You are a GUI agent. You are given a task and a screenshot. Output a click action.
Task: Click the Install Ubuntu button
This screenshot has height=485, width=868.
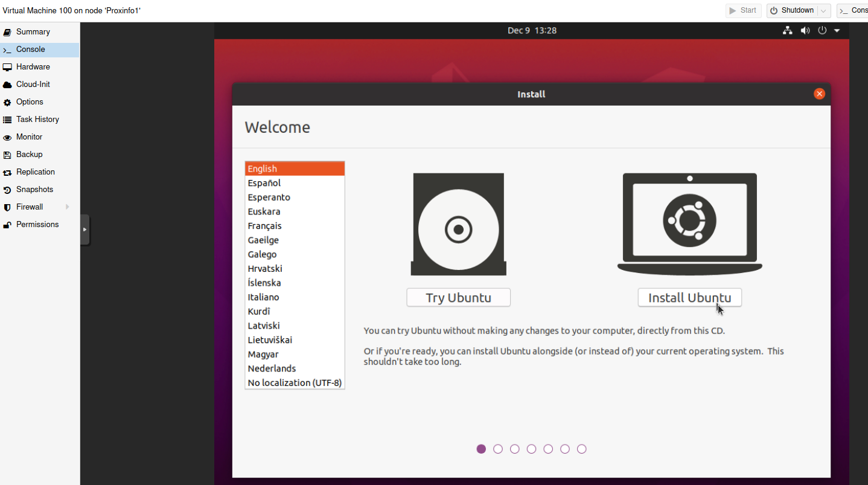pyautogui.click(x=689, y=298)
